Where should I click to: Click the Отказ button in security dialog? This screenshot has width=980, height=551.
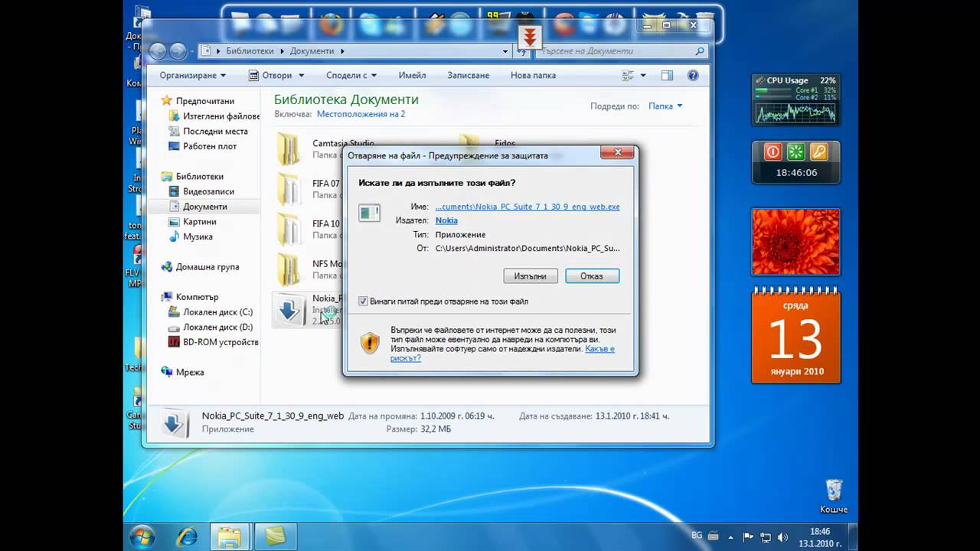tap(592, 276)
